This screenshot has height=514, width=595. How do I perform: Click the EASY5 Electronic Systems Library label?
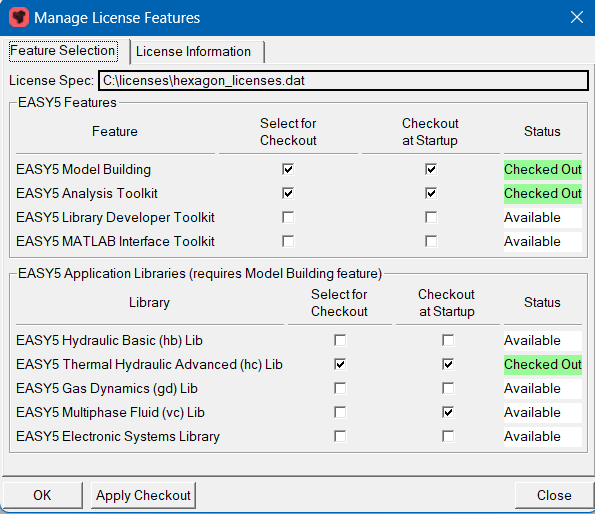click(x=118, y=437)
